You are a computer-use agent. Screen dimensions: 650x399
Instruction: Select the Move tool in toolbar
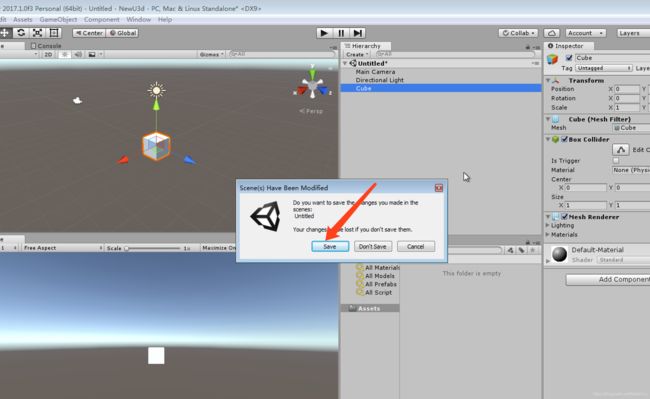(x=5, y=33)
